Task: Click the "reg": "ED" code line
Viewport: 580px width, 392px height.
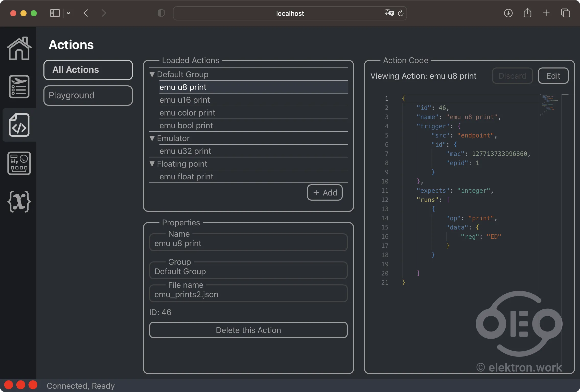Action: point(481,237)
